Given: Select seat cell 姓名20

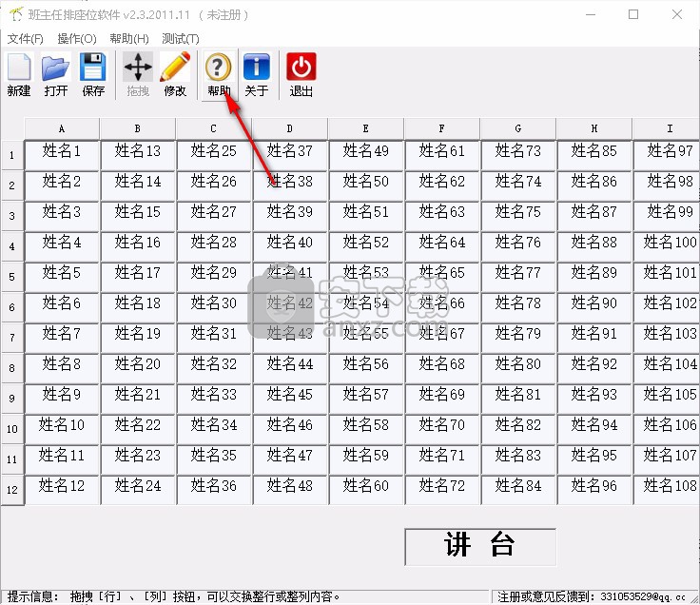Looking at the screenshot, I should (x=138, y=368).
